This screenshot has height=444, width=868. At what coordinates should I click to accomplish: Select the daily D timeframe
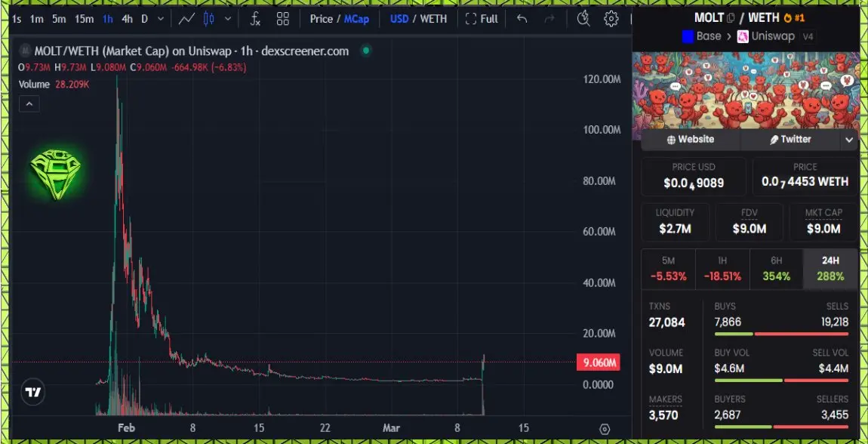[144, 19]
